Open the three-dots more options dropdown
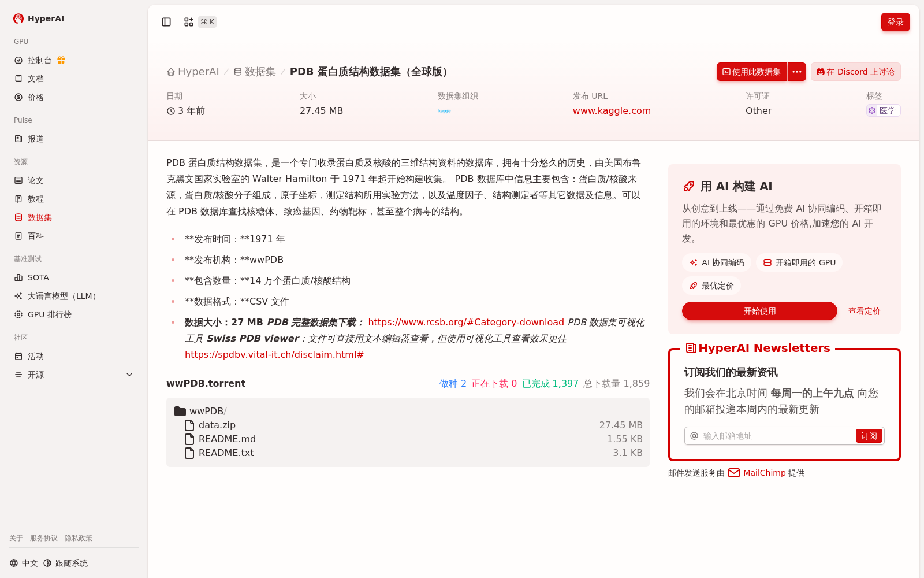Viewport: 924px width, 578px height. pyautogui.click(x=797, y=72)
